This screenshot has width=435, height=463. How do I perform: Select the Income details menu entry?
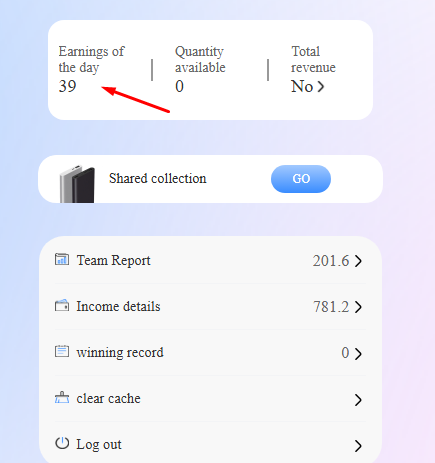click(210, 306)
